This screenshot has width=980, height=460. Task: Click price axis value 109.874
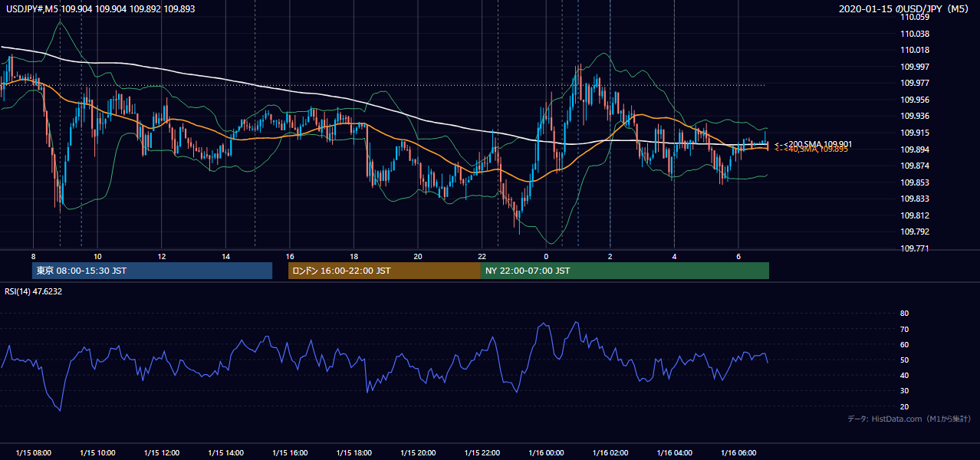[915, 166]
